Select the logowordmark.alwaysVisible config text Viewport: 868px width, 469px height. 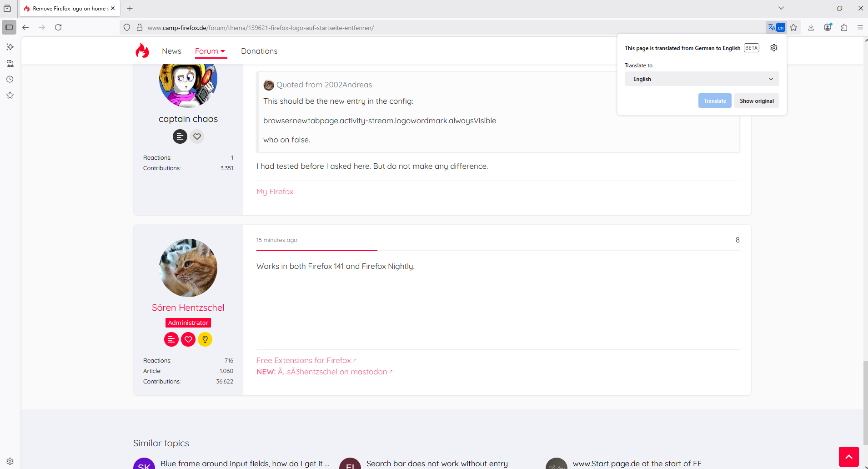380,121
